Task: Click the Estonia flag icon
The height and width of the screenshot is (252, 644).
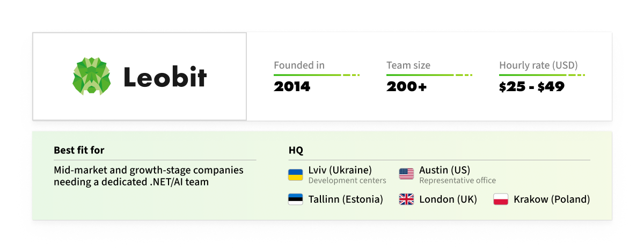Action: pyautogui.click(x=296, y=199)
